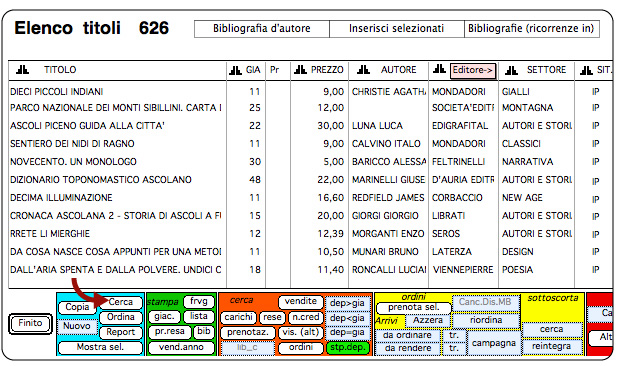Select title DIECI PICCOLI INDIANI
The width and height of the screenshot is (622, 366).
pos(57,92)
